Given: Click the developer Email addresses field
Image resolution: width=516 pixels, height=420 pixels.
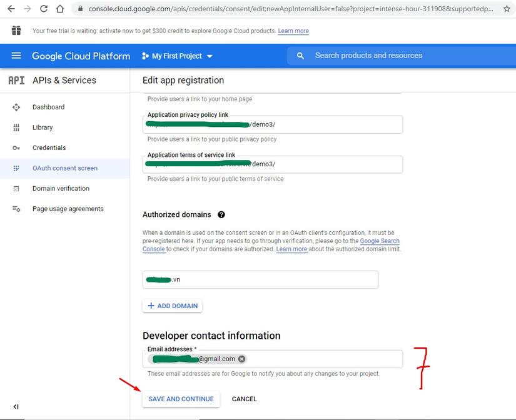Looking at the screenshot, I should (x=273, y=359).
